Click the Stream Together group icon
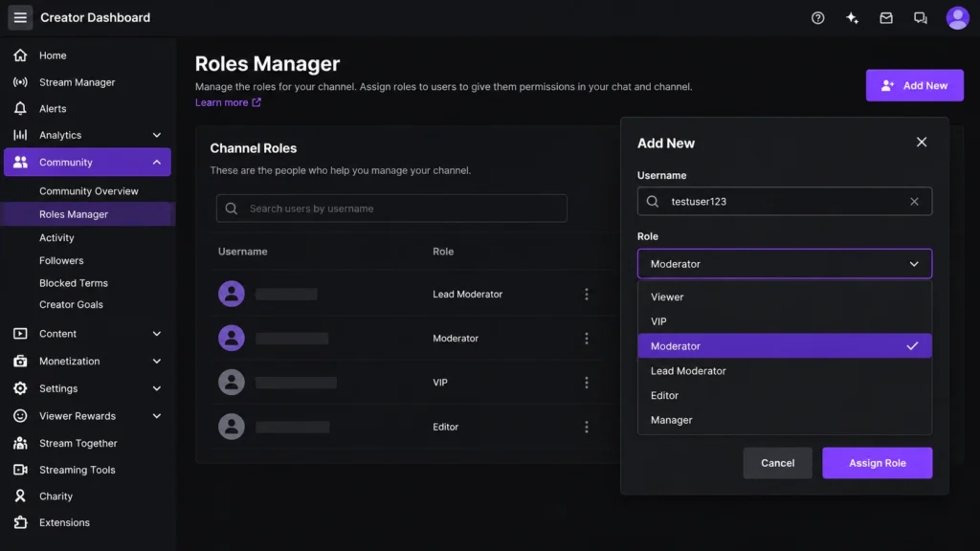This screenshot has height=551, width=980. coord(20,443)
